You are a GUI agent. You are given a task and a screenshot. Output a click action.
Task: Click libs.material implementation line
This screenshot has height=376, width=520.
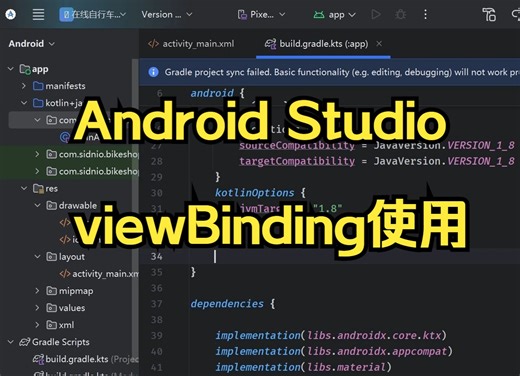[x=303, y=367]
